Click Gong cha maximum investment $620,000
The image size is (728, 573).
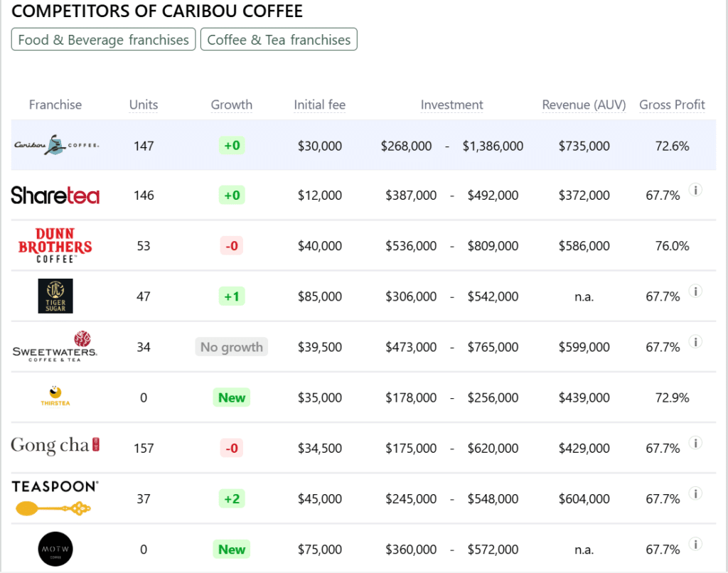click(x=493, y=448)
